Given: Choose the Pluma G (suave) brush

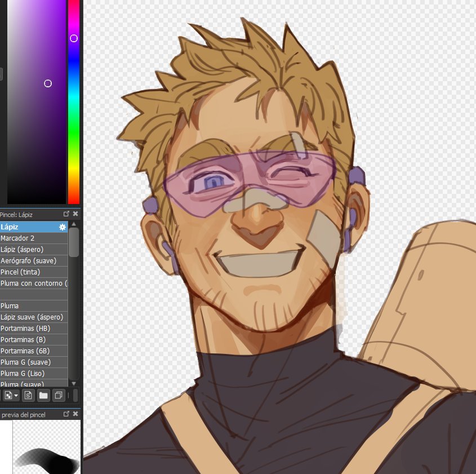Looking at the screenshot, I should pos(28,362).
